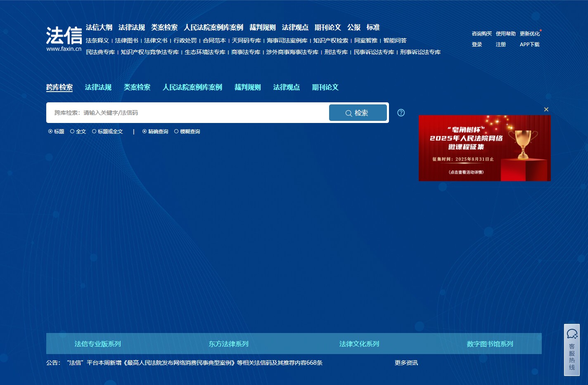
Task: Open the 同案智推 link
Action: (x=366, y=40)
